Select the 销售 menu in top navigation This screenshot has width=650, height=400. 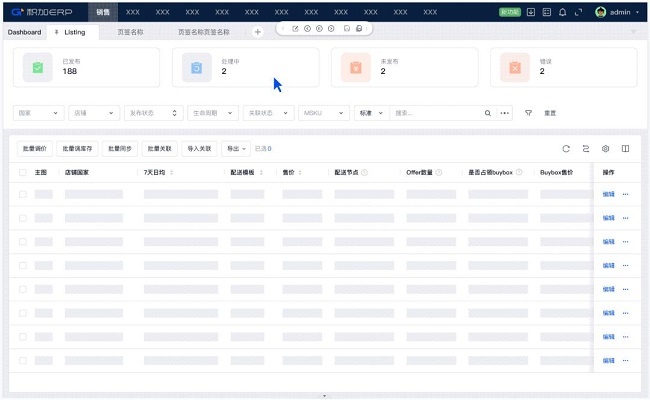(103, 12)
